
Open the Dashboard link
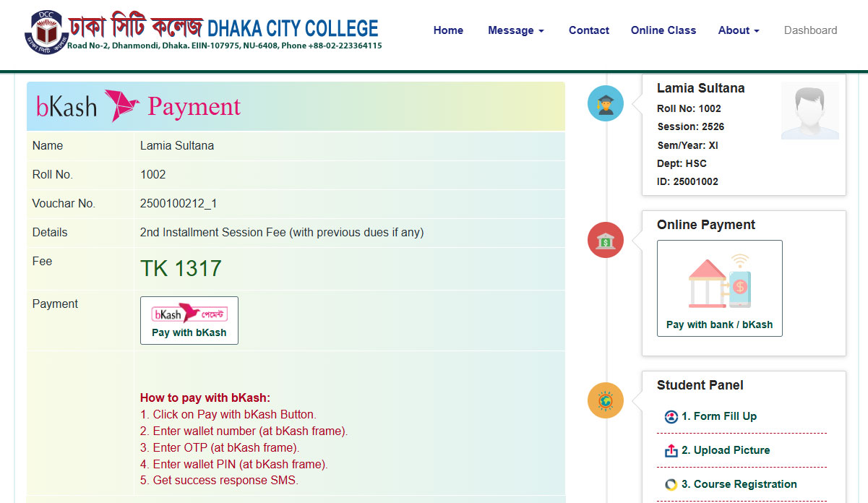810,30
